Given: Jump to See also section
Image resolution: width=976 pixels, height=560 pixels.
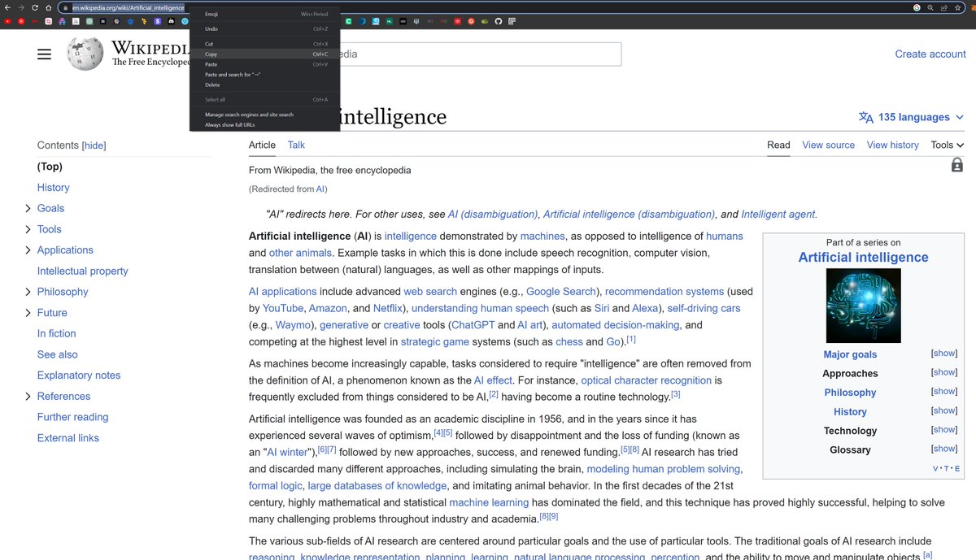Looking at the screenshot, I should [58, 354].
